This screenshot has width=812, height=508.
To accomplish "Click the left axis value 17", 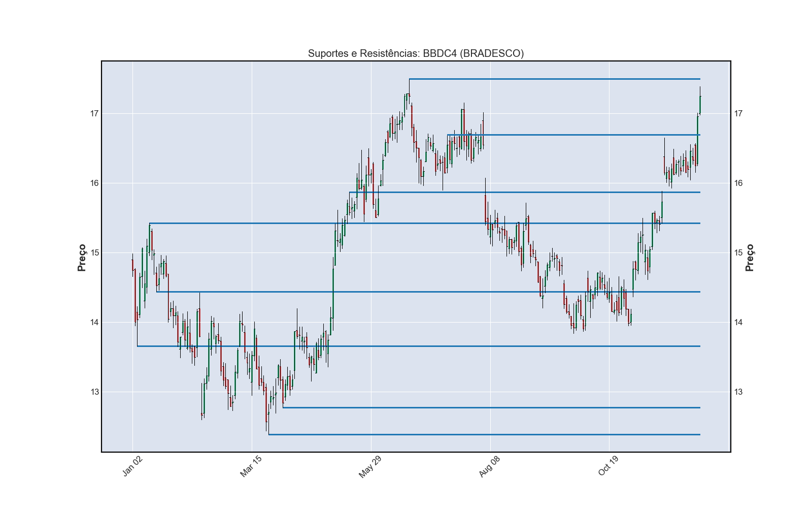I will pyautogui.click(x=94, y=114).
